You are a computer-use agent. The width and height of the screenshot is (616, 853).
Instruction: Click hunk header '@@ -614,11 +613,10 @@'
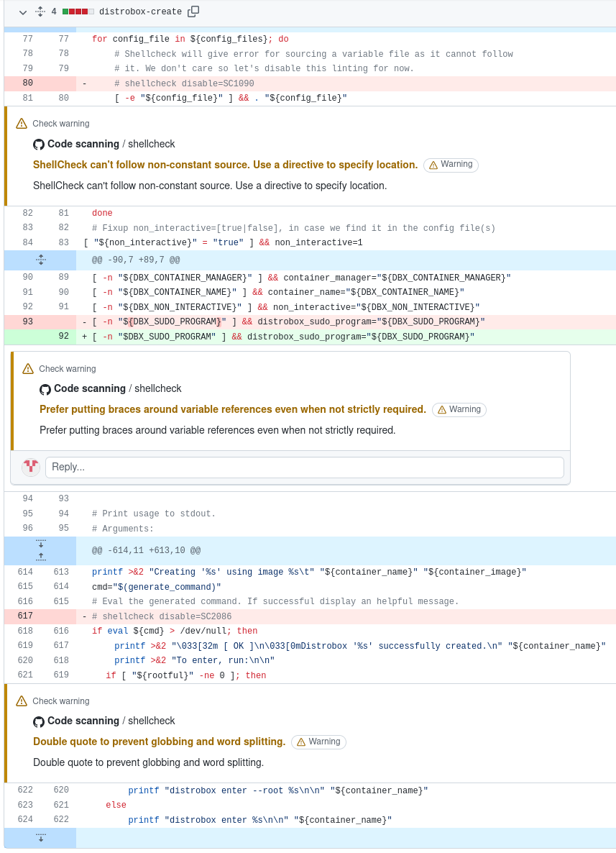coord(146,550)
